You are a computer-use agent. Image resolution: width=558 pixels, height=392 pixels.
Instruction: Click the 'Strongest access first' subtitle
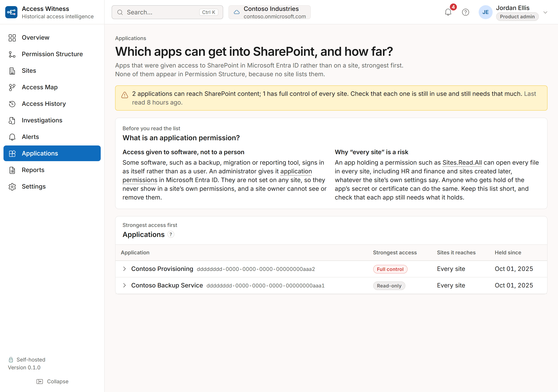pos(150,225)
